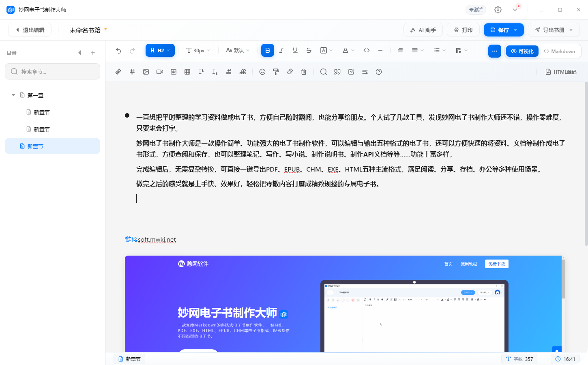The image size is (588, 365).
Task: Open the AI 助手 assistant
Action: click(423, 30)
